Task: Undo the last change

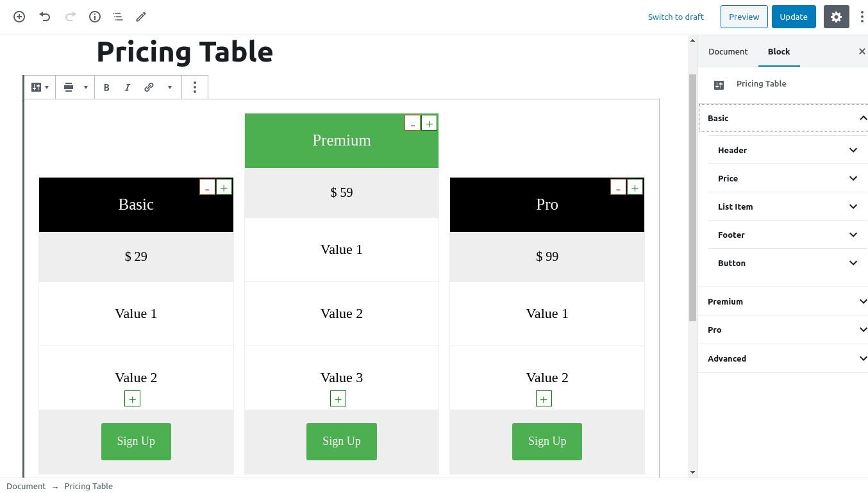Action: [x=45, y=17]
